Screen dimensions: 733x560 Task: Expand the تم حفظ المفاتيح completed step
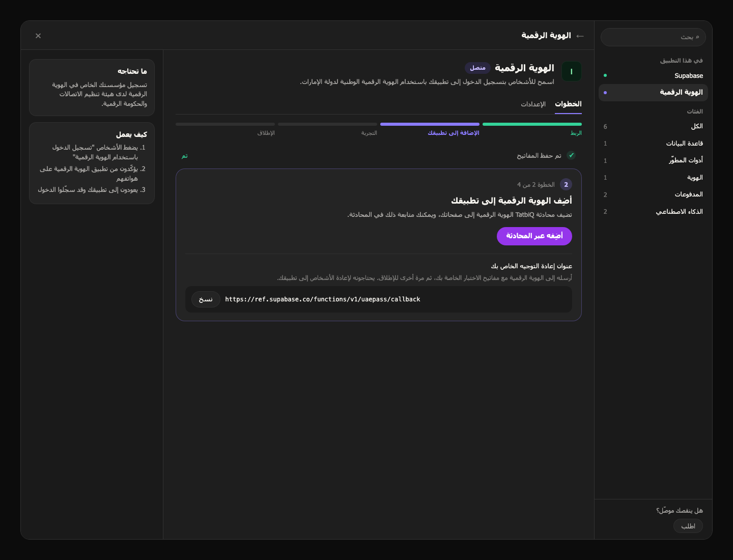[x=379, y=155]
